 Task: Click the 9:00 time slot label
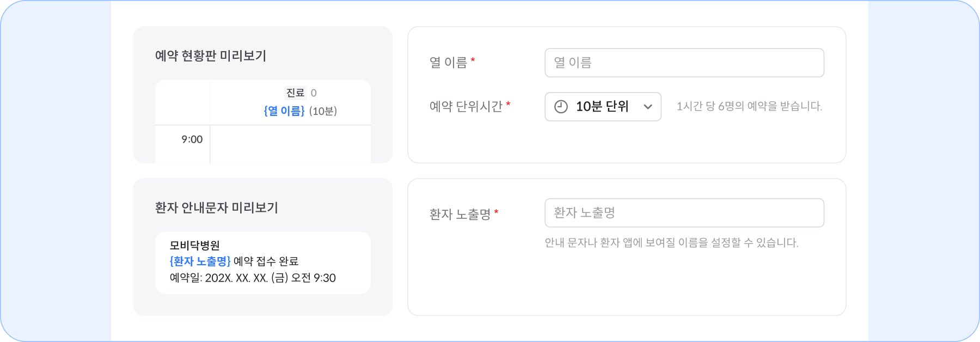click(x=192, y=139)
